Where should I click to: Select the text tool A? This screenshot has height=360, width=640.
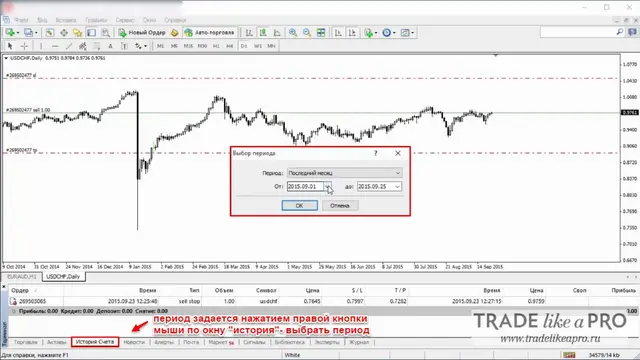(x=110, y=46)
